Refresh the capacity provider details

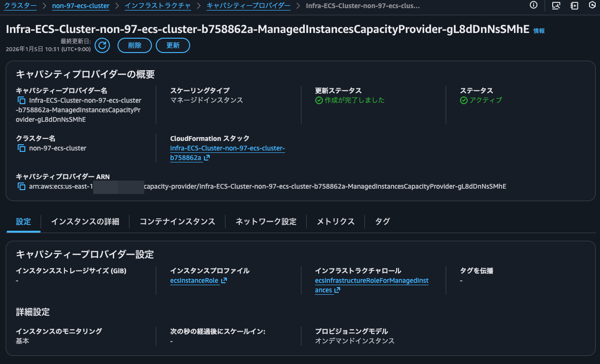[x=102, y=45]
